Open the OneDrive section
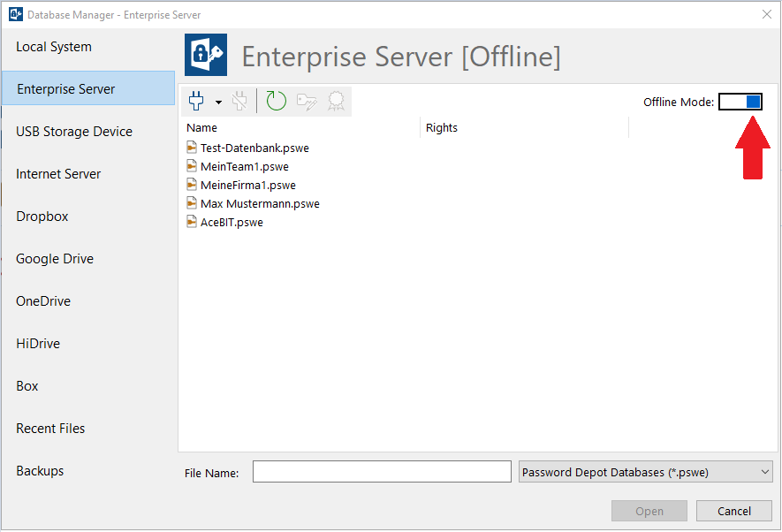 pyautogui.click(x=43, y=300)
